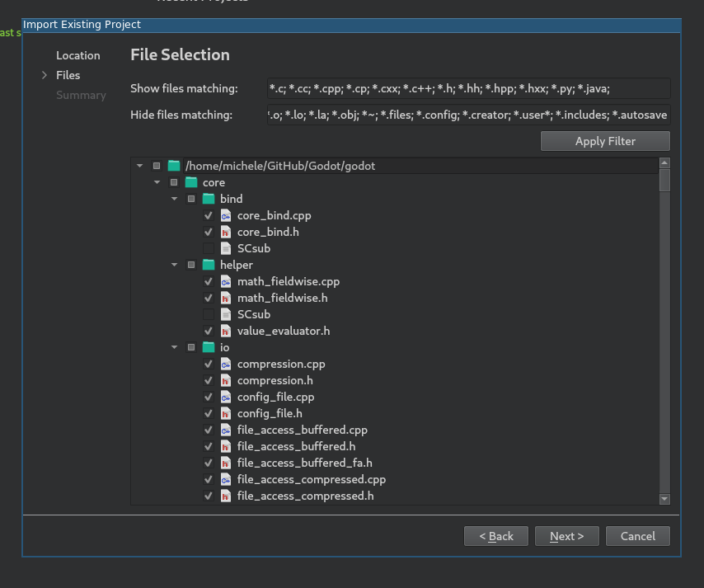Click the math_fieldwise.cpp source file icon
704x588 pixels.
click(x=226, y=281)
